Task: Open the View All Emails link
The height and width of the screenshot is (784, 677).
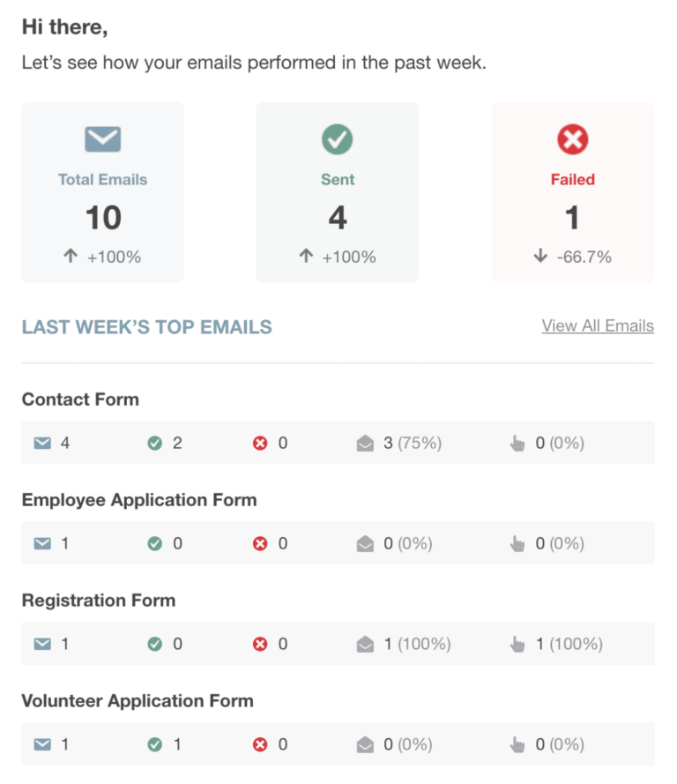Action: point(598,325)
